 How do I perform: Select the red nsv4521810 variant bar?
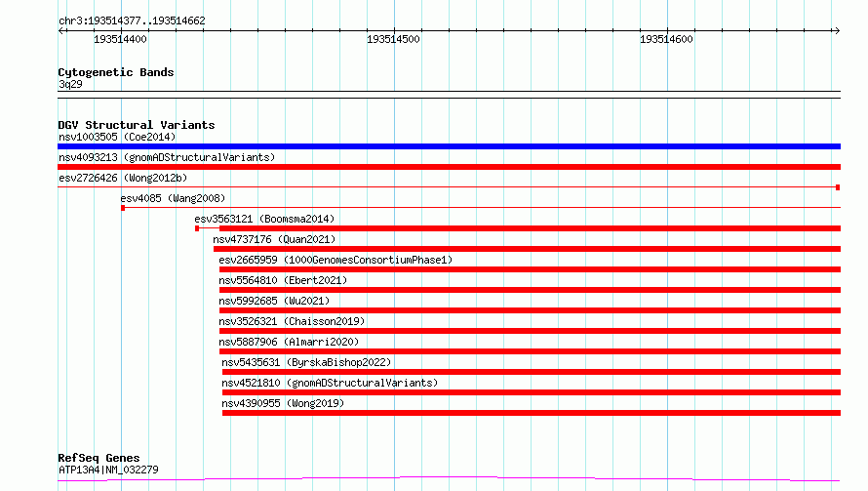(x=532, y=392)
